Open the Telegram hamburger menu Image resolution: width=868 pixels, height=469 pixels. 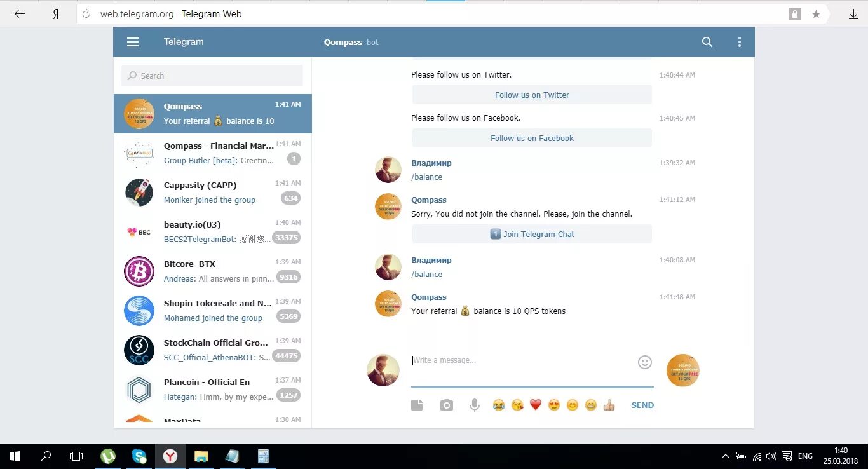132,42
